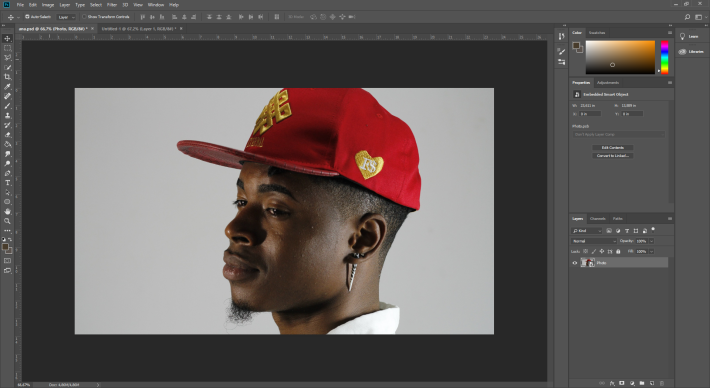Pick a hue on the color spectrum strip
710x388 pixels.
[x=664, y=57]
